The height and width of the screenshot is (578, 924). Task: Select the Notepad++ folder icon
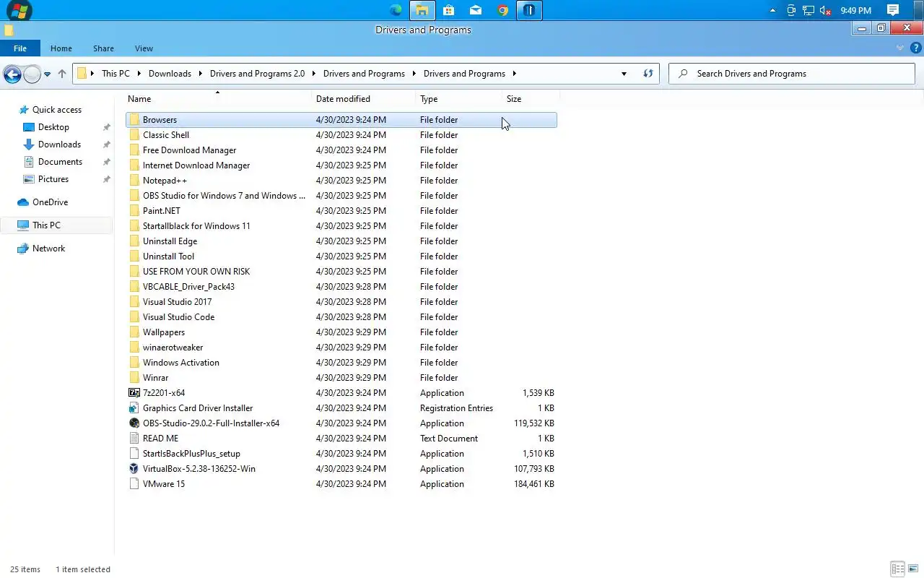click(x=134, y=181)
